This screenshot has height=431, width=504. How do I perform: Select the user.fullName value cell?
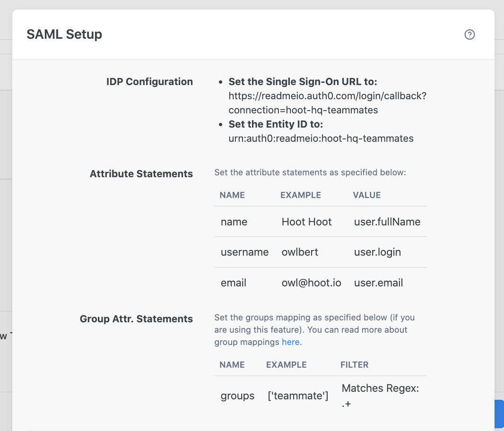(x=387, y=222)
